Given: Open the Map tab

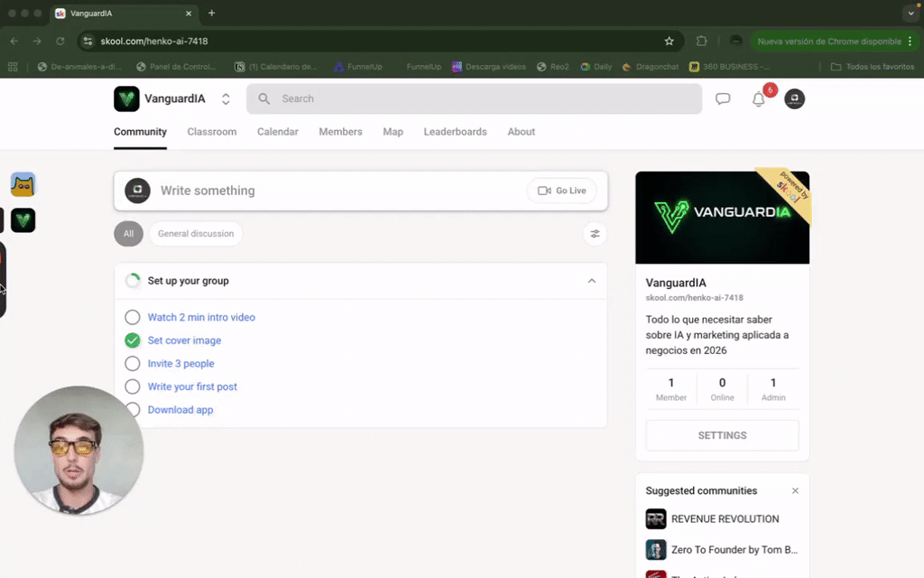Looking at the screenshot, I should click(393, 132).
